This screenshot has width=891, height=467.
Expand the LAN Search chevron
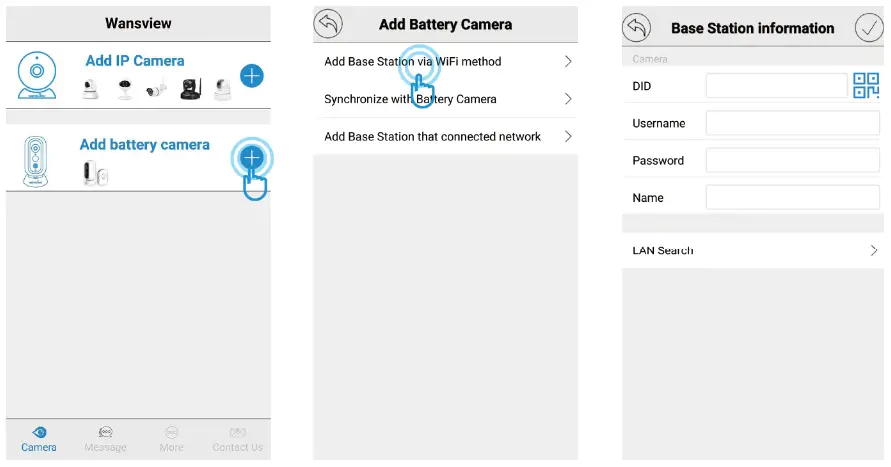[873, 250]
